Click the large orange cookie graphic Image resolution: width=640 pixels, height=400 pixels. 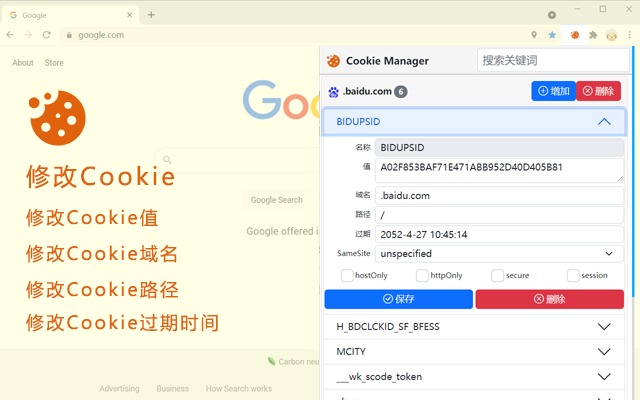58,118
